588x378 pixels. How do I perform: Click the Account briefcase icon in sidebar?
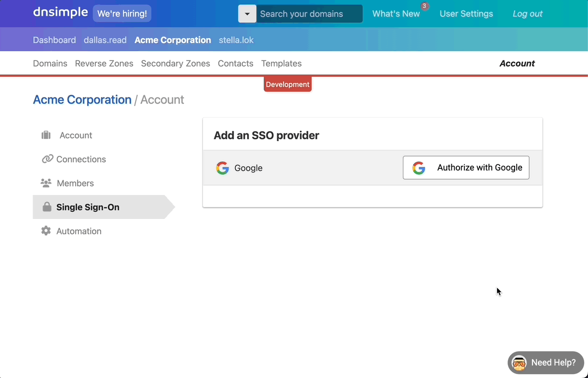tap(46, 135)
